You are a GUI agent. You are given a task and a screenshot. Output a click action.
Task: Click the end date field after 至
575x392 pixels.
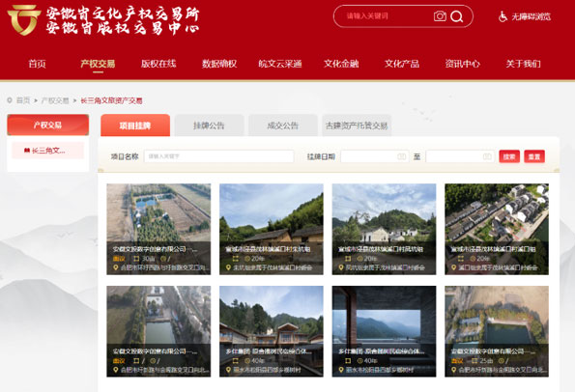460,156
